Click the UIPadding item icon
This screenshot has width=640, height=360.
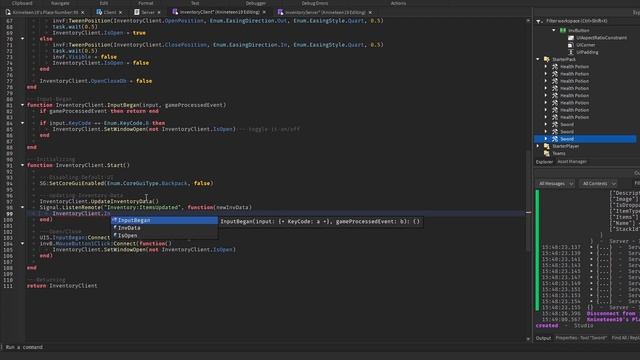point(571,52)
